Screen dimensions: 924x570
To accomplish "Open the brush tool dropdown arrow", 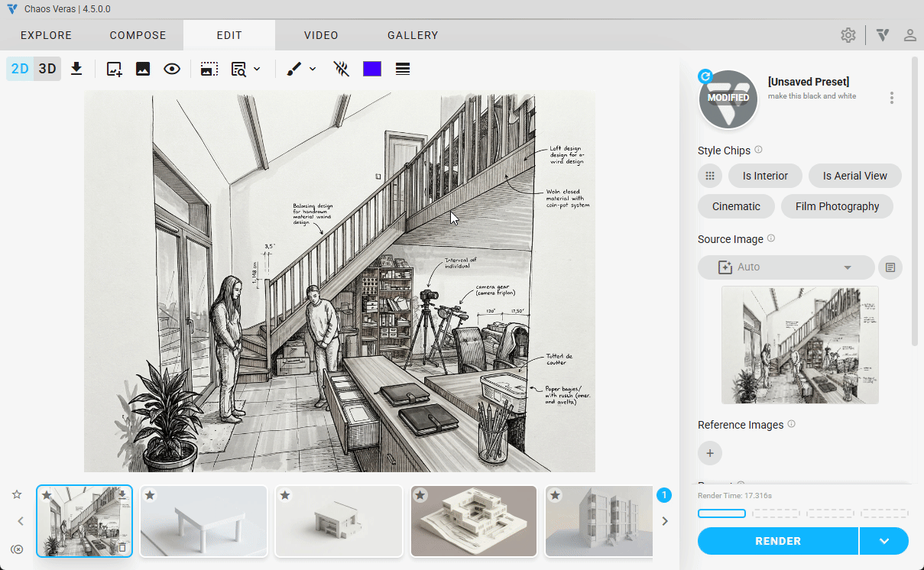I will click(x=313, y=69).
